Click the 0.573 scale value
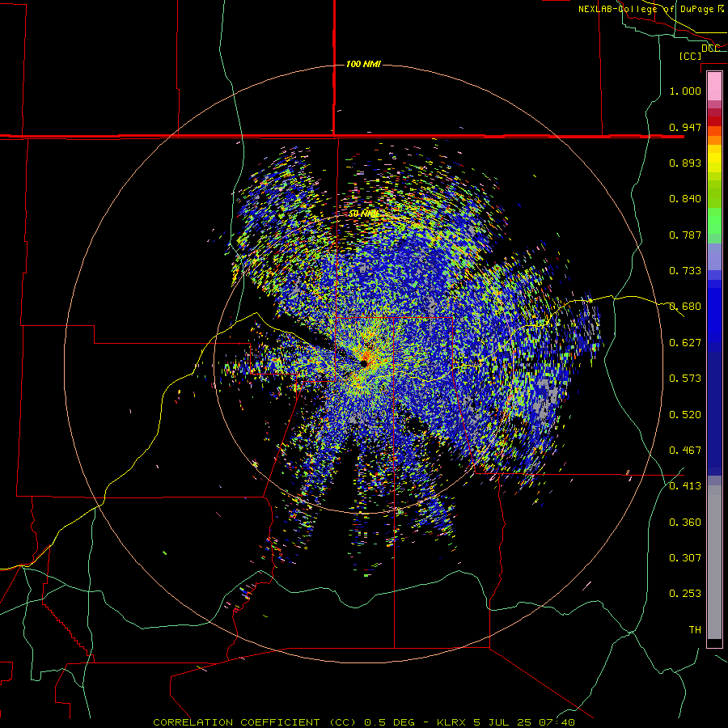Viewport: 728px width, 728px height. [685, 379]
